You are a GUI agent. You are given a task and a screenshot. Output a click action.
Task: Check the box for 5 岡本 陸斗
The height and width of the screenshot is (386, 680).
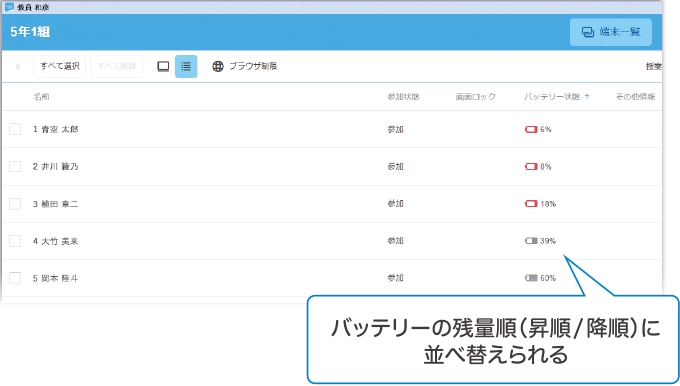click(15, 278)
